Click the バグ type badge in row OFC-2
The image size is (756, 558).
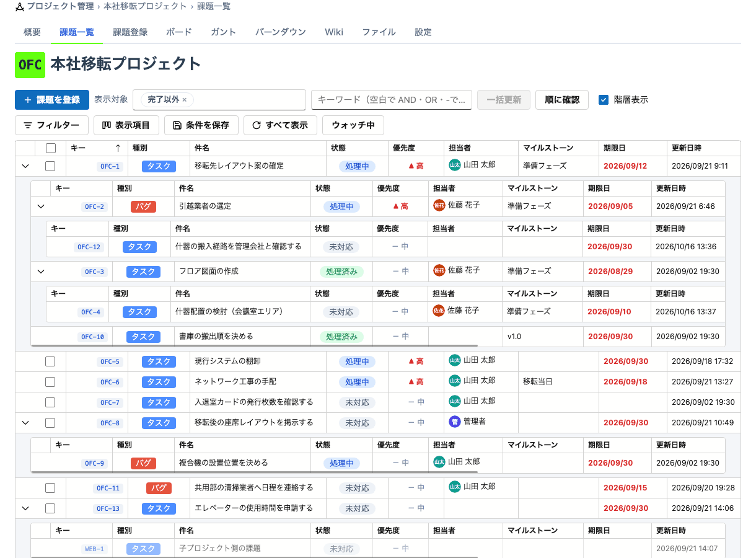point(143,206)
